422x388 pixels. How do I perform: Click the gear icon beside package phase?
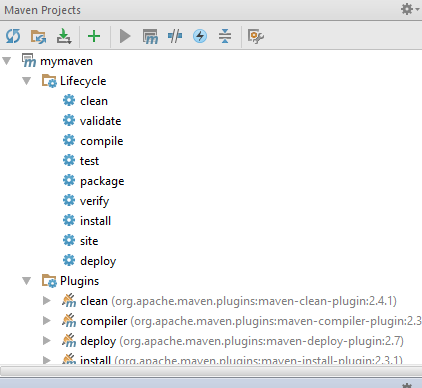tap(69, 180)
